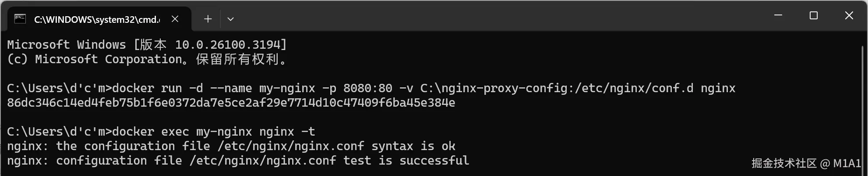
Task: Click the 8080:80 port mapping text
Action: 367,88
